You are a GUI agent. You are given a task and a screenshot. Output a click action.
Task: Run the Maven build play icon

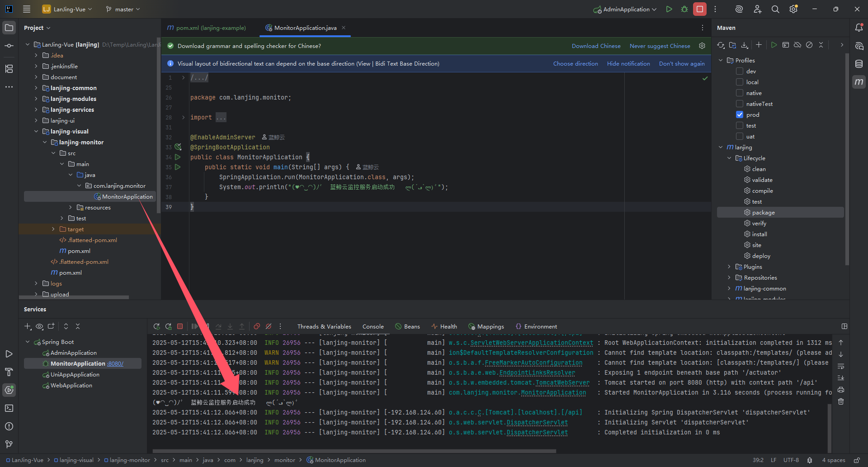pyautogui.click(x=774, y=45)
